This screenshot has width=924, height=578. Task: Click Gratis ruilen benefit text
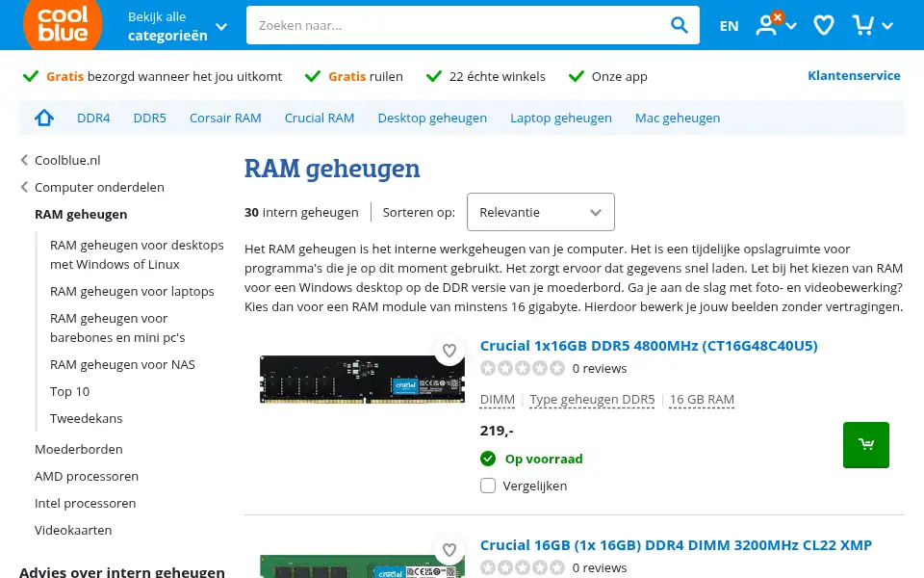click(366, 77)
